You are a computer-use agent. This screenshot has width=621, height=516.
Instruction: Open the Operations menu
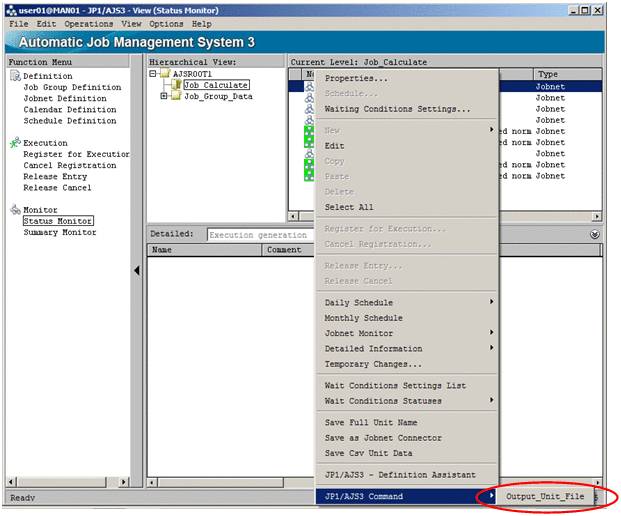(89, 24)
